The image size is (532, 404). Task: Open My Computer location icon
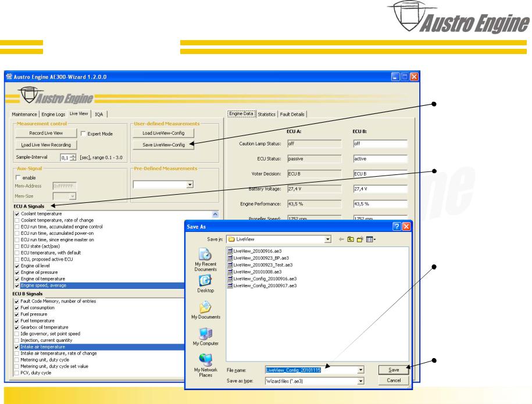[x=205, y=337]
